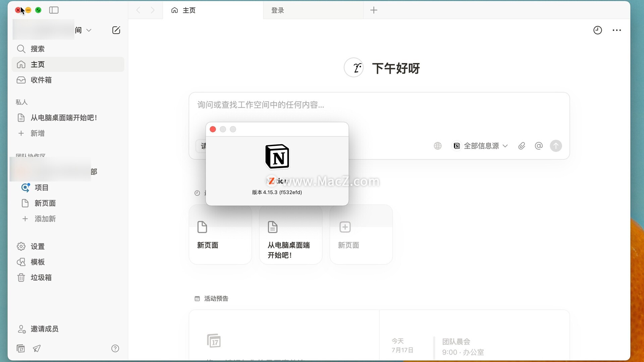Click the @ mention icon

point(538,146)
